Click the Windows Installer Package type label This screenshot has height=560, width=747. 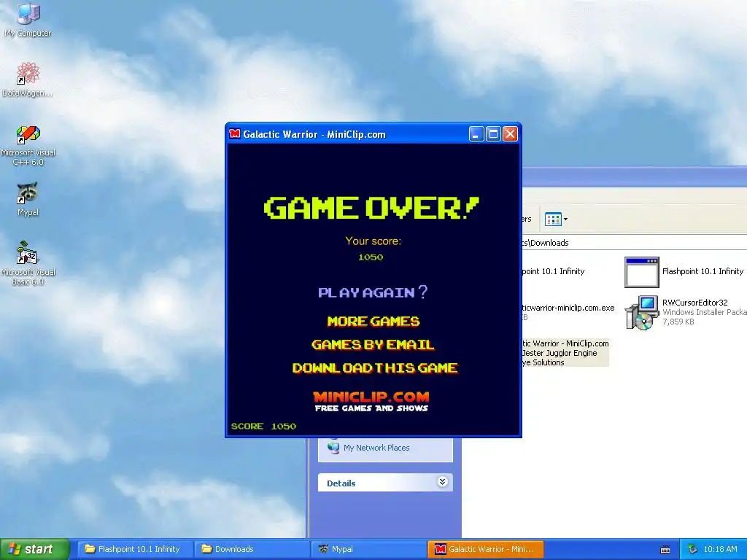click(x=704, y=312)
